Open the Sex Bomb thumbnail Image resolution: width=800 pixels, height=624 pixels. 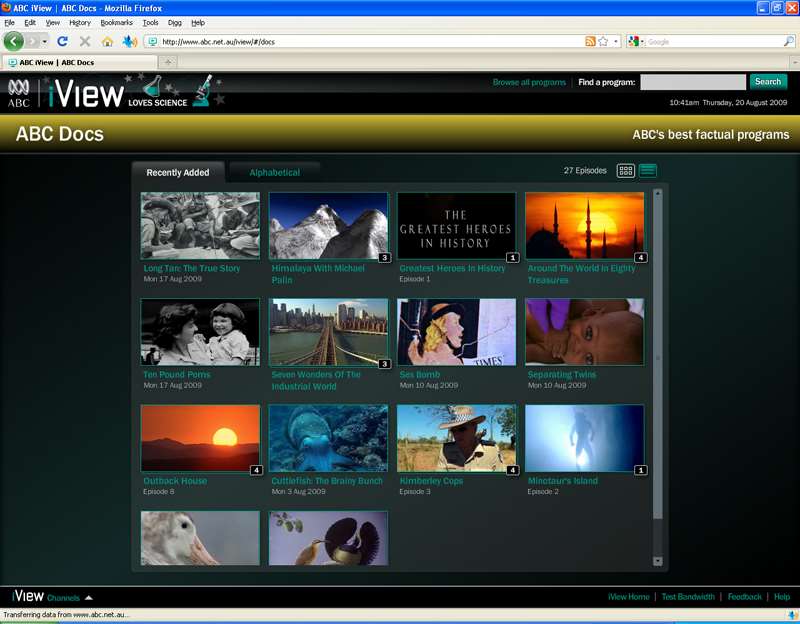point(456,332)
